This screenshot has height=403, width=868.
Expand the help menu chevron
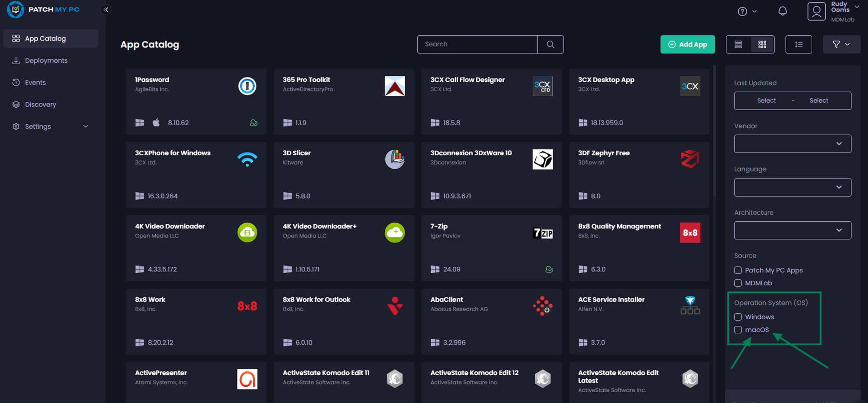tap(754, 11)
